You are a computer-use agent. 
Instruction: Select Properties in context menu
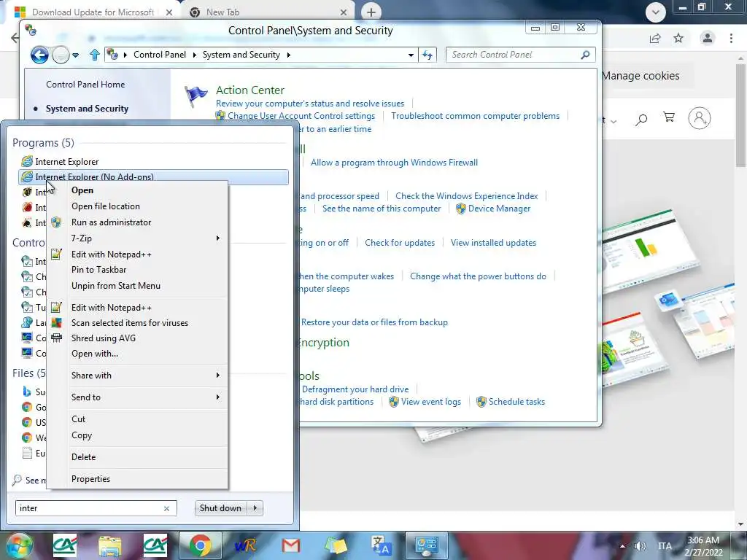(90, 479)
